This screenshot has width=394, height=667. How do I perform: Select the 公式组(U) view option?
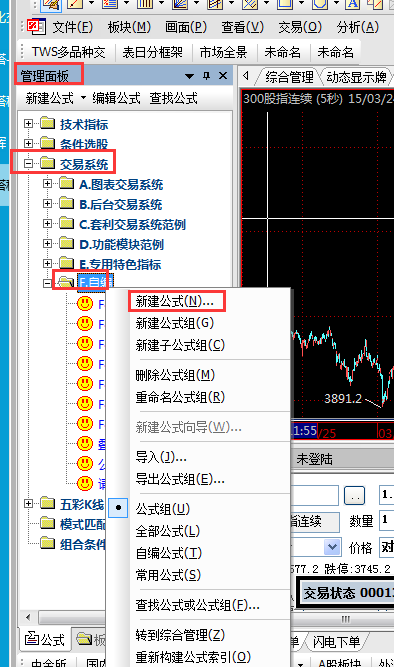(163, 509)
